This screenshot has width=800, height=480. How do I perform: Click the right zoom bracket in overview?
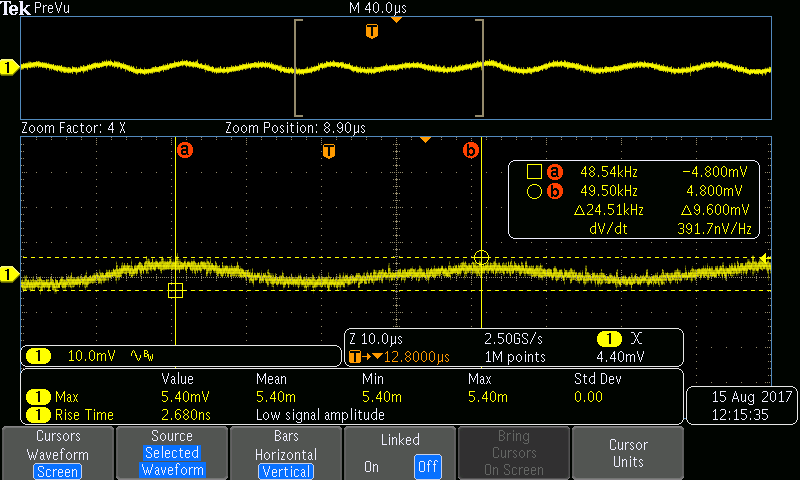tap(480, 68)
